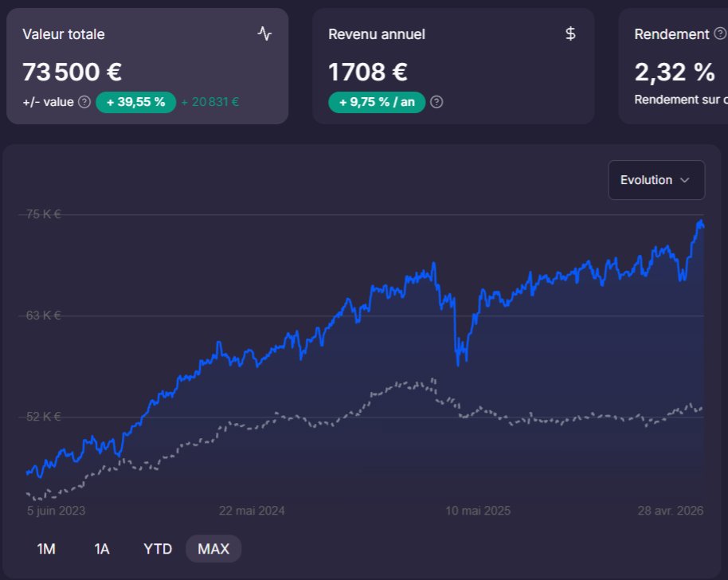The height and width of the screenshot is (580, 728).
Task: Open help icon next to Rendement title
Action: (720, 33)
